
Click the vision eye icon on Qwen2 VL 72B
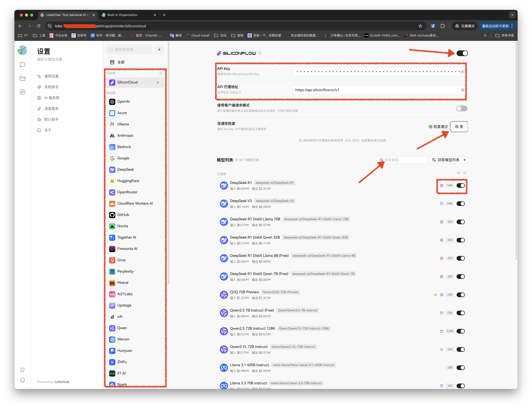[x=442, y=349]
